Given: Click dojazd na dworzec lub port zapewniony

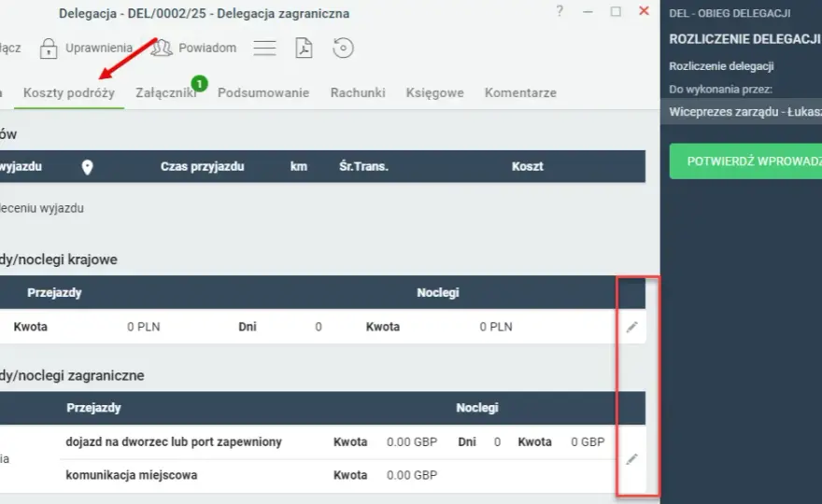Looking at the screenshot, I should pos(174,441).
